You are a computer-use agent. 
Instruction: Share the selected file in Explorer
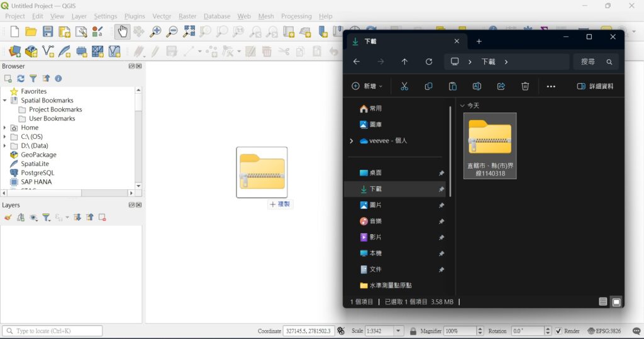point(501,86)
